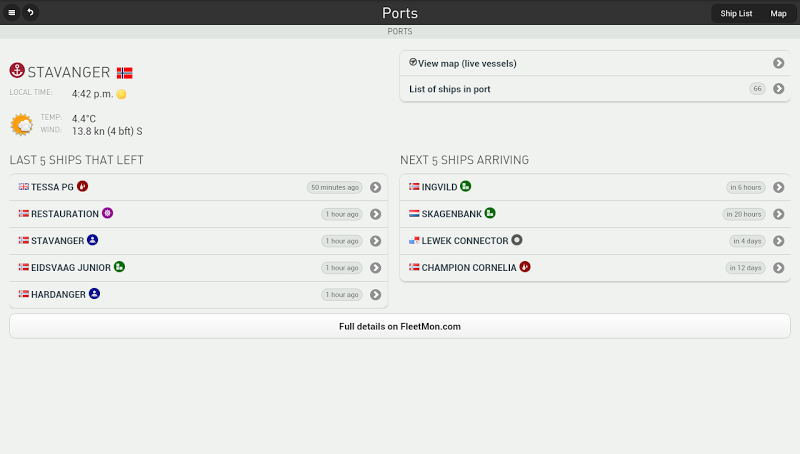Screen dimensions: 800x454
Task: Click the 66 ships count badge
Action: point(757,89)
